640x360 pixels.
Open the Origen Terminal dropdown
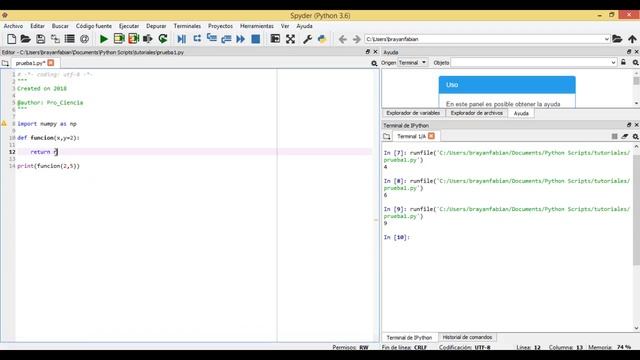(x=412, y=62)
